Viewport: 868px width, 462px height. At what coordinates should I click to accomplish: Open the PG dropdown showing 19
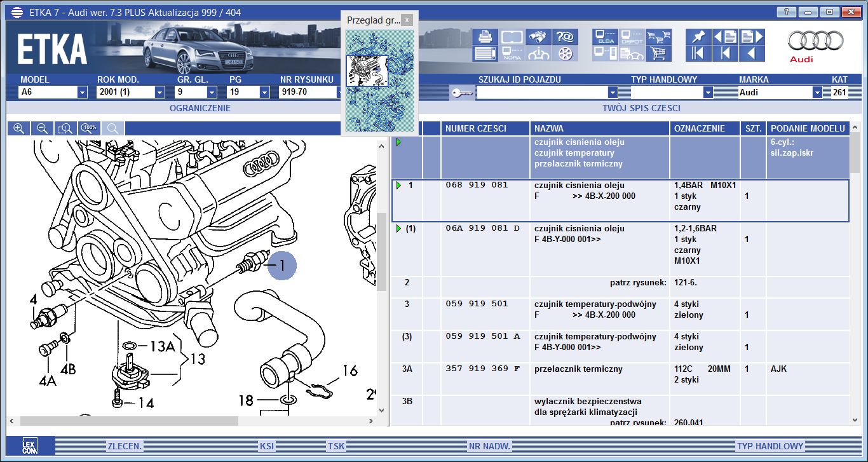pyautogui.click(x=264, y=92)
